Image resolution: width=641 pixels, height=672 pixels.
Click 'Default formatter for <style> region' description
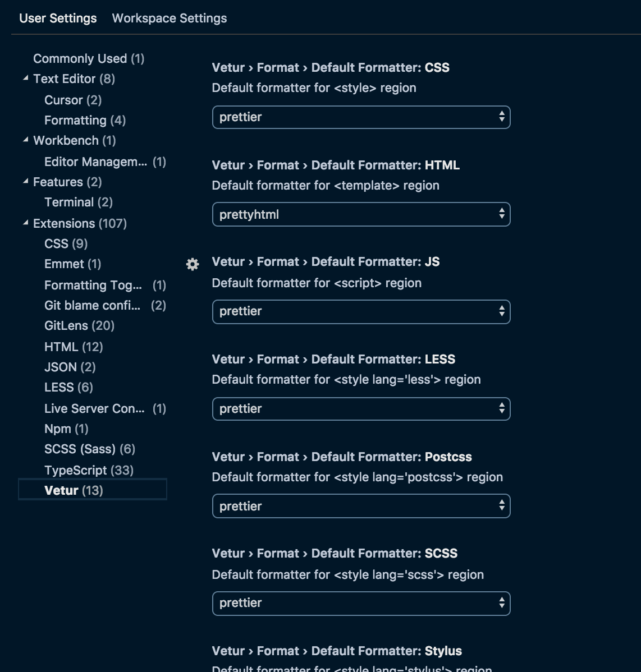314,88
